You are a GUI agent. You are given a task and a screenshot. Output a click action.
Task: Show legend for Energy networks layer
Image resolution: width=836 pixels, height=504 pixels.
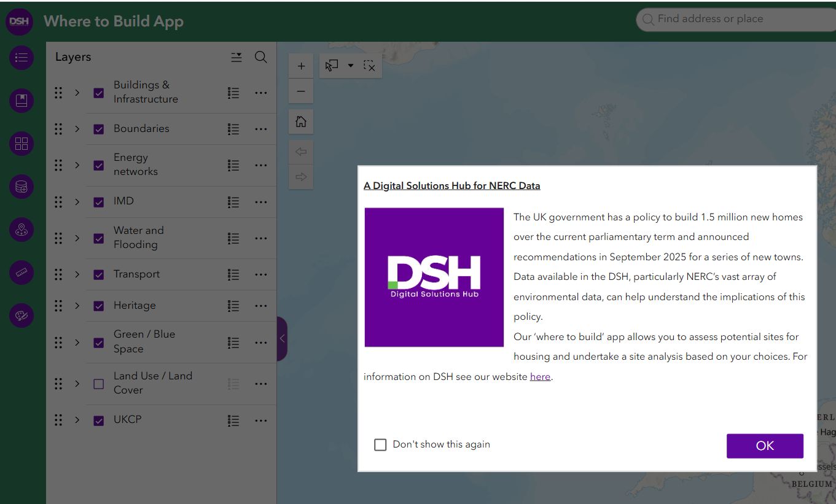[x=233, y=165]
